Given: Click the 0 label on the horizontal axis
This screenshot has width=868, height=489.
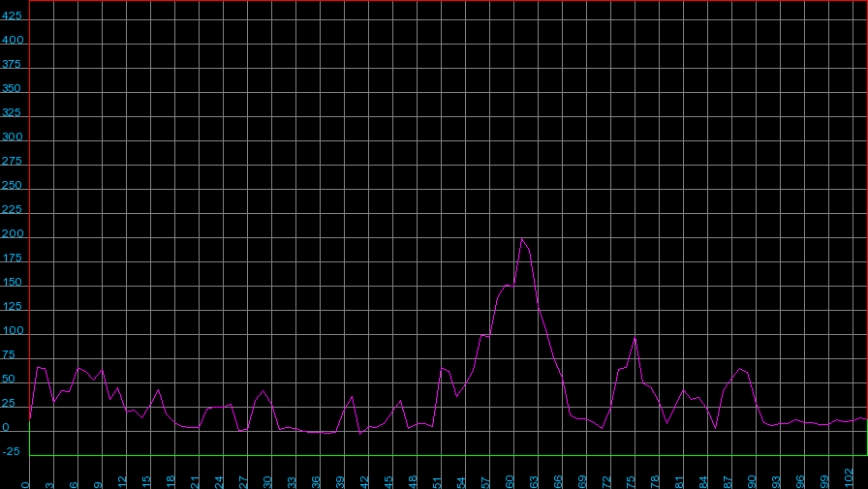Looking at the screenshot, I should pos(25,485).
